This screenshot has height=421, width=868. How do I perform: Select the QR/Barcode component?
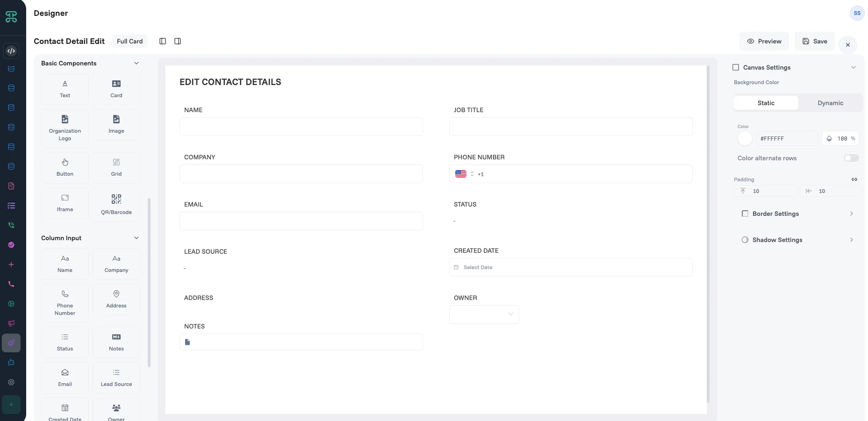pos(116,204)
